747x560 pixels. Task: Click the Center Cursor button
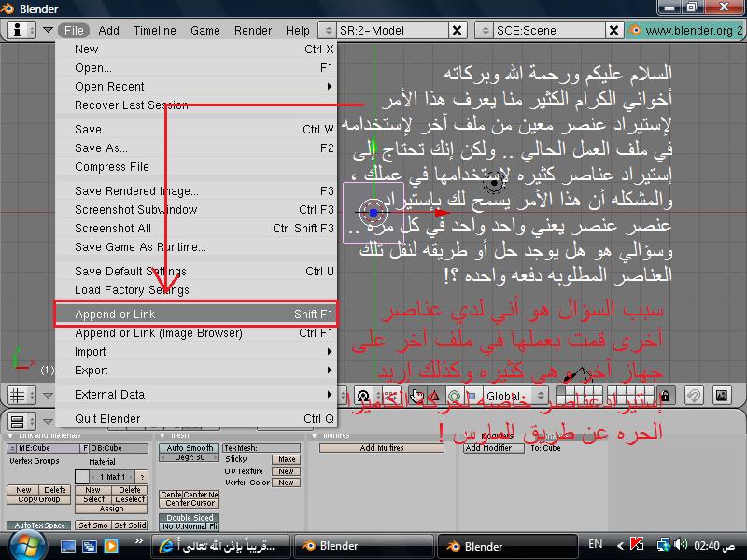[190, 503]
